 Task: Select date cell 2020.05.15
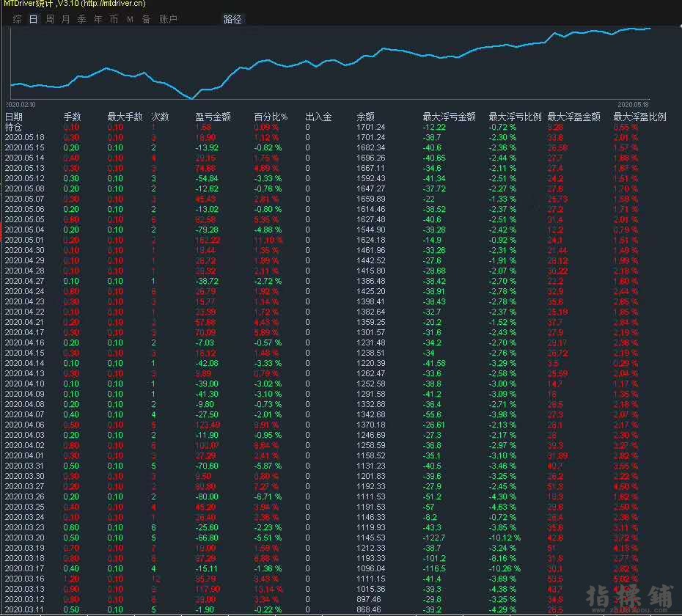click(x=24, y=147)
